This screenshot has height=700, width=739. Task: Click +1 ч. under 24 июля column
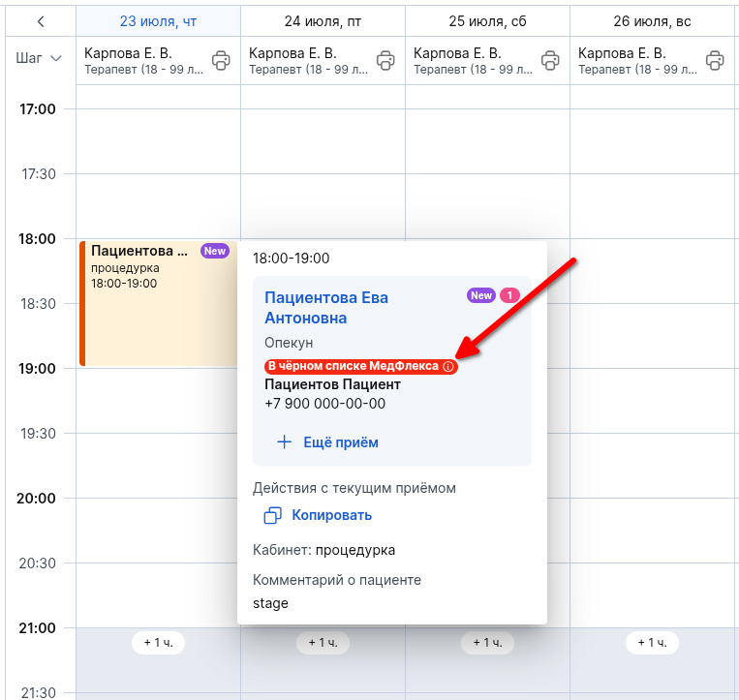[x=323, y=643]
